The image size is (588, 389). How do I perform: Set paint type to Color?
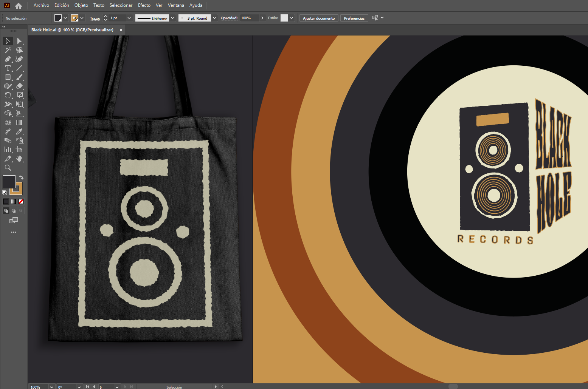tap(6, 202)
